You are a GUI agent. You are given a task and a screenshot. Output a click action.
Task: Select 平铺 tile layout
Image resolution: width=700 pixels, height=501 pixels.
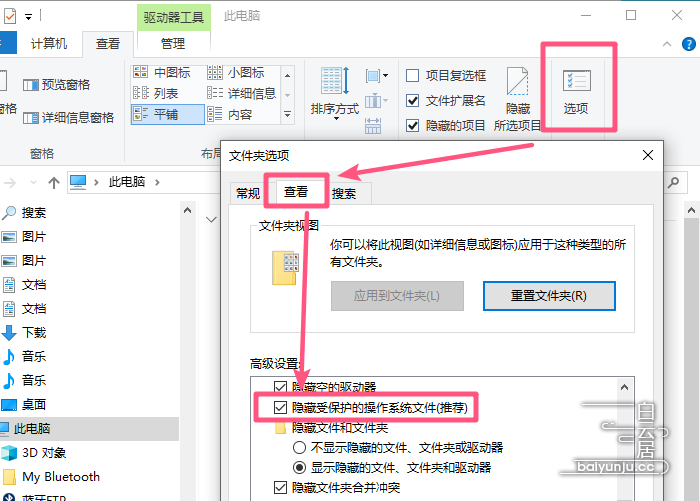(168, 115)
